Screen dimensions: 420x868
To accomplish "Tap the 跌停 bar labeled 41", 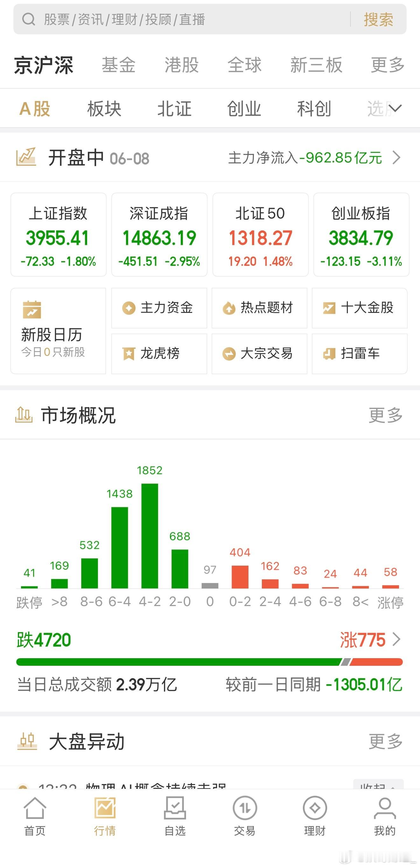I will (x=29, y=587).
